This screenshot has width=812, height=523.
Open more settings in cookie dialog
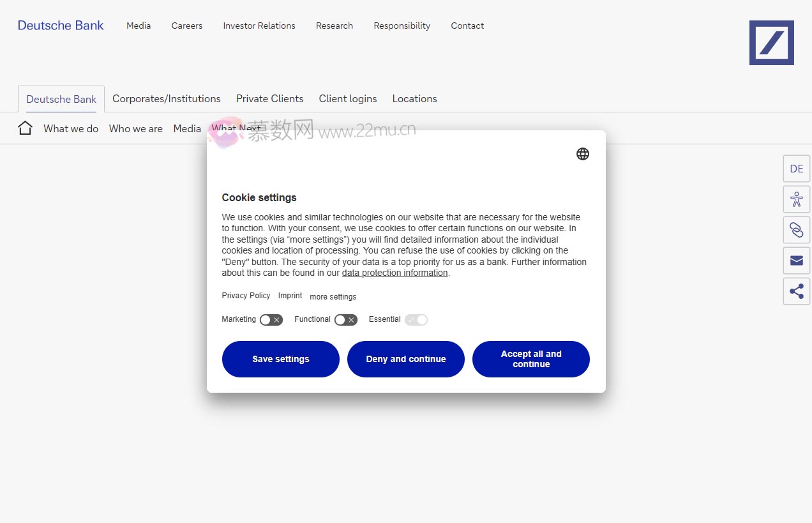point(333,297)
